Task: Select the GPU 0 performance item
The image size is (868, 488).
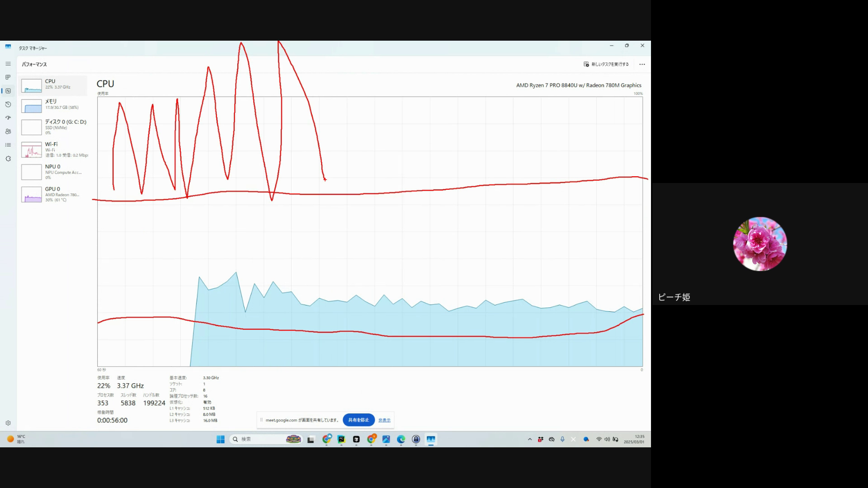Action: (53, 194)
